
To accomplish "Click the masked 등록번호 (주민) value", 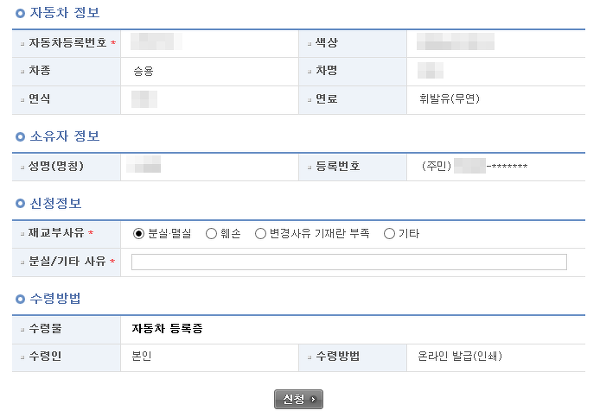I will (475, 166).
